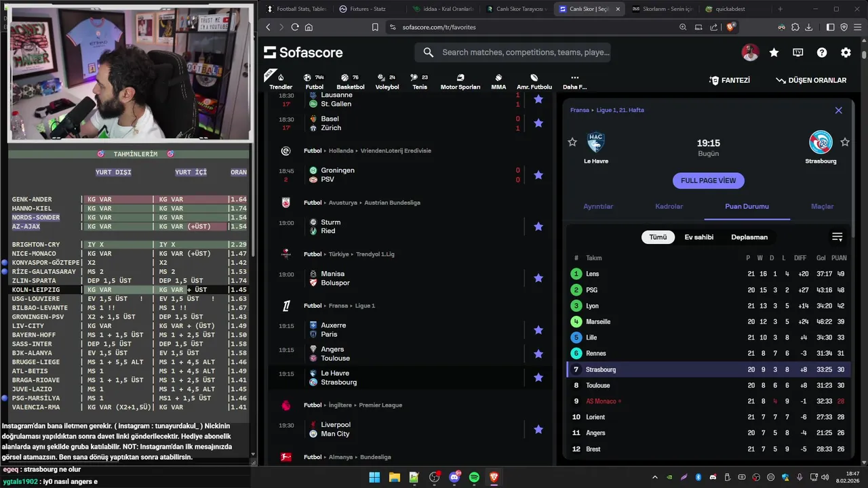Open Trendler beta category

tap(281, 81)
